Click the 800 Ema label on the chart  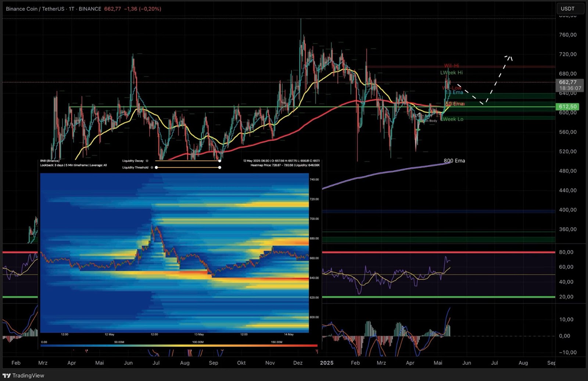pyautogui.click(x=454, y=161)
